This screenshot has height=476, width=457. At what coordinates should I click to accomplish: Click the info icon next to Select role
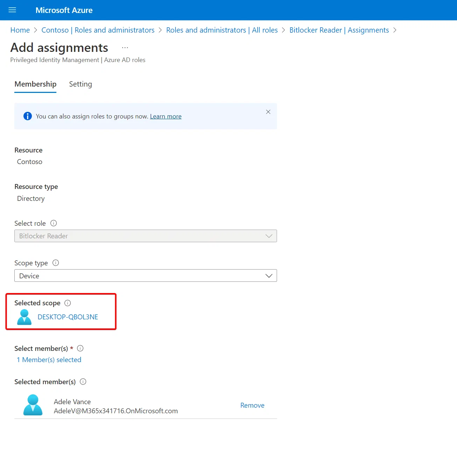point(54,223)
